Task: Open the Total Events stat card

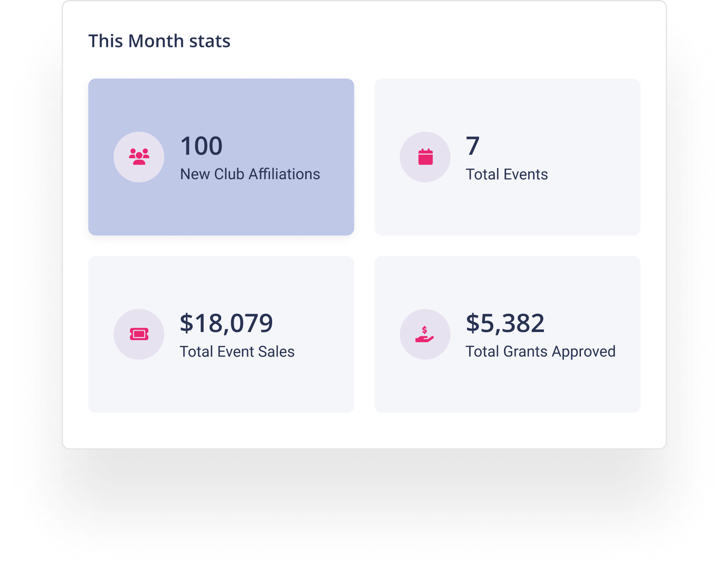Action: pos(507,157)
